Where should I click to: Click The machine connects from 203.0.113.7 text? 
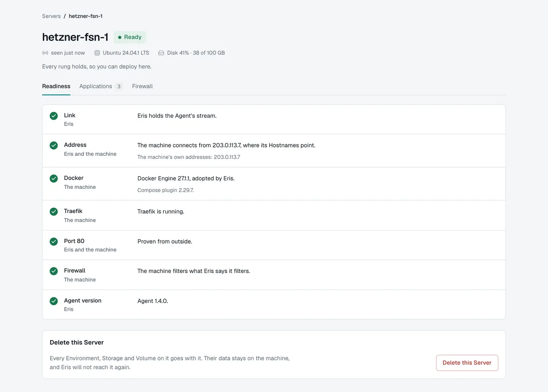227,146
